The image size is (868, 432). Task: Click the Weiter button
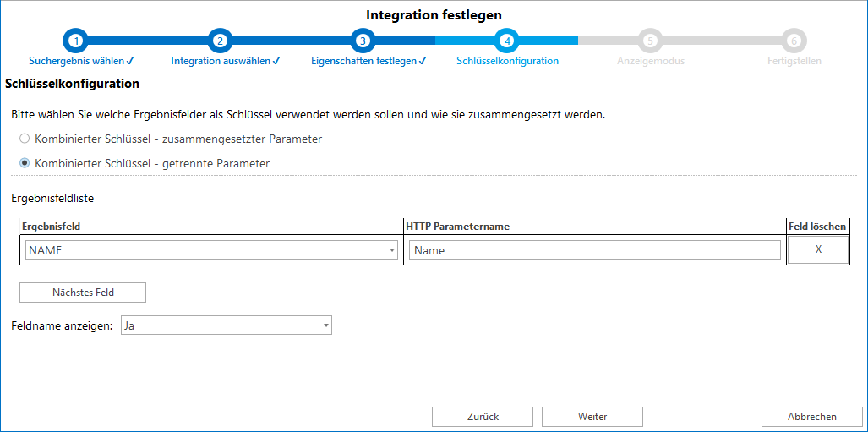point(592,417)
